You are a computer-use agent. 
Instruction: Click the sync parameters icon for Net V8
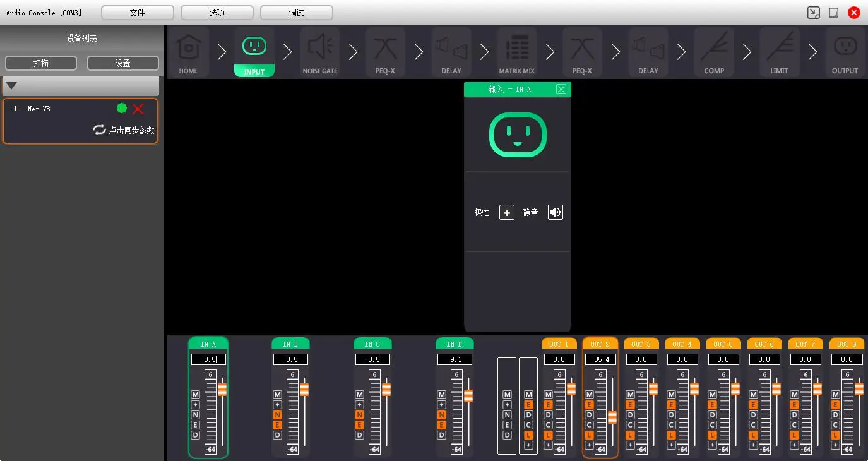coord(99,129)
